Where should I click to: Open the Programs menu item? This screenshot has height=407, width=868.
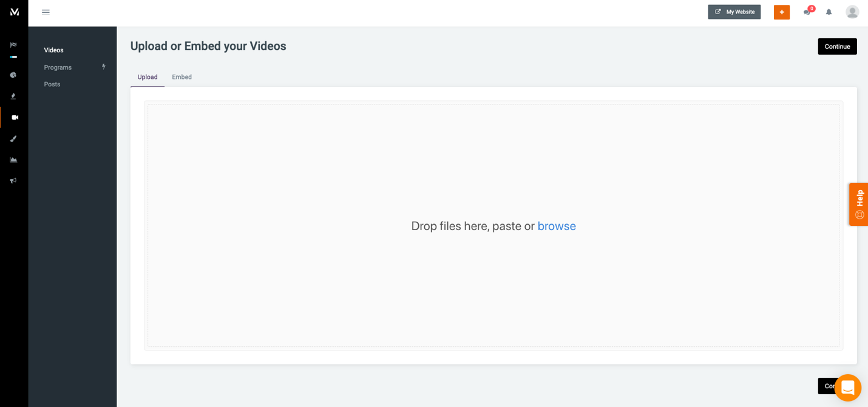(x=57, y=67)
